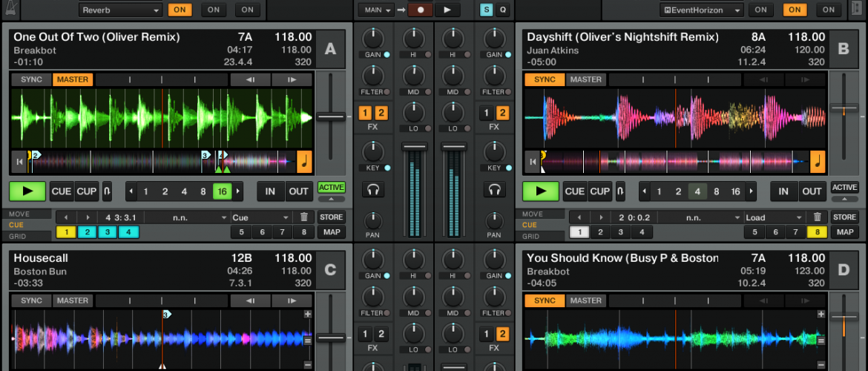
Task: Click the trash icon in Deck B cue panel
Action: (x=817, y=217)
